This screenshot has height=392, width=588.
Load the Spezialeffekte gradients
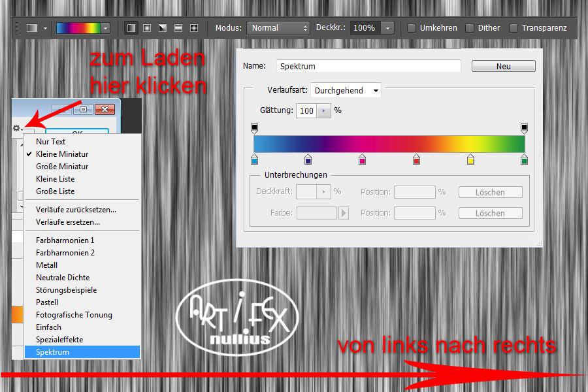click(x=82, y=339)
